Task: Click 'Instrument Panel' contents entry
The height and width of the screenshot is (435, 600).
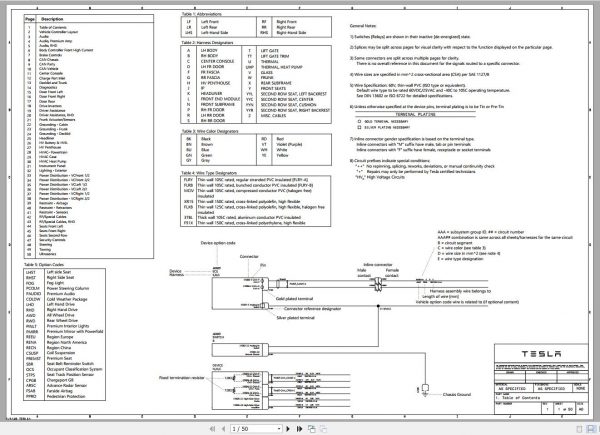Action: click(x=52, y=166)
